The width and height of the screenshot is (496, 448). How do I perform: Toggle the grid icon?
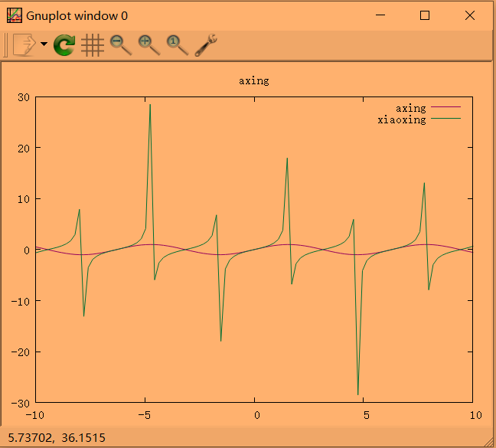93,45
